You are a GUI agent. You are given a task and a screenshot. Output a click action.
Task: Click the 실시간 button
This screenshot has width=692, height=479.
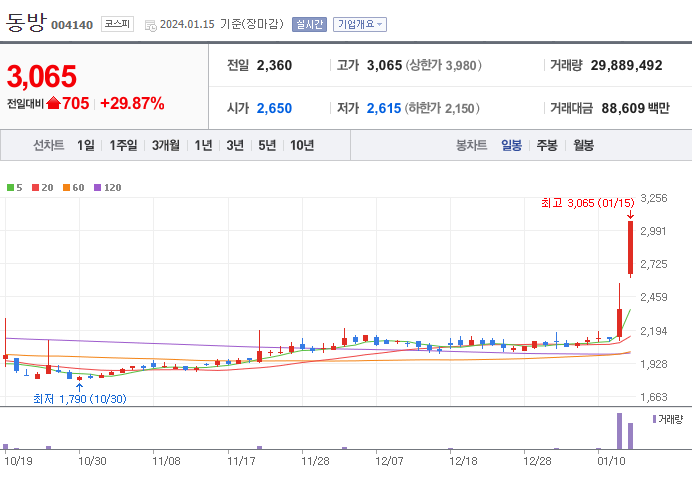pyautogui.click(x=309, y=24)
